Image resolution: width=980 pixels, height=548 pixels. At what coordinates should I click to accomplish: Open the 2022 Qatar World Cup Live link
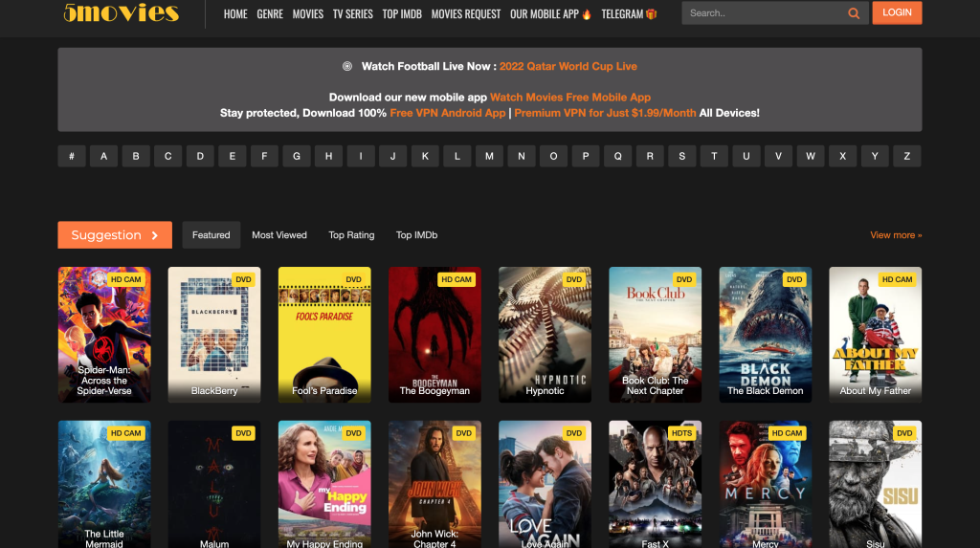coord(568,66)
